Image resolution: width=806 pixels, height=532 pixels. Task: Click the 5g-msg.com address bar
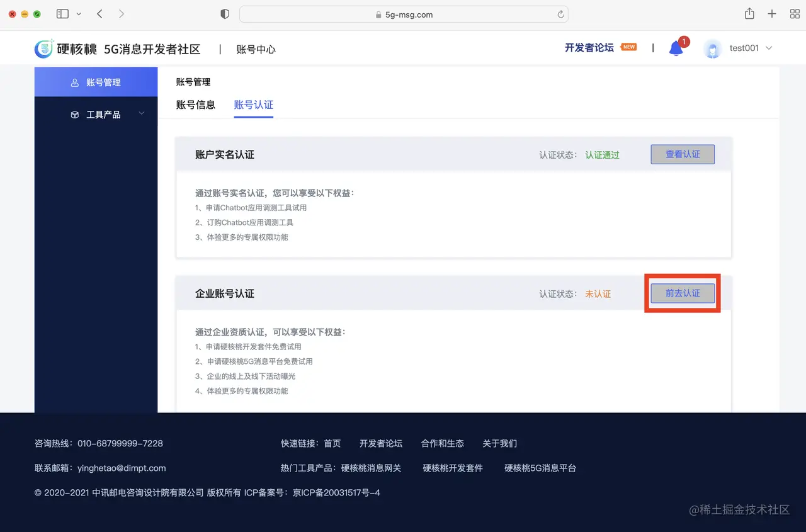(404, 14)
